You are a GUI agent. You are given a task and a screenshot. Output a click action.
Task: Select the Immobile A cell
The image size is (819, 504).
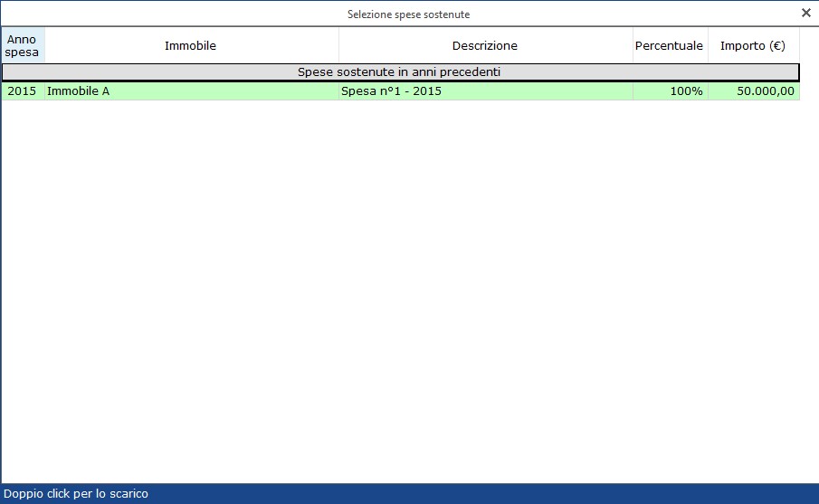click(191, 91)
